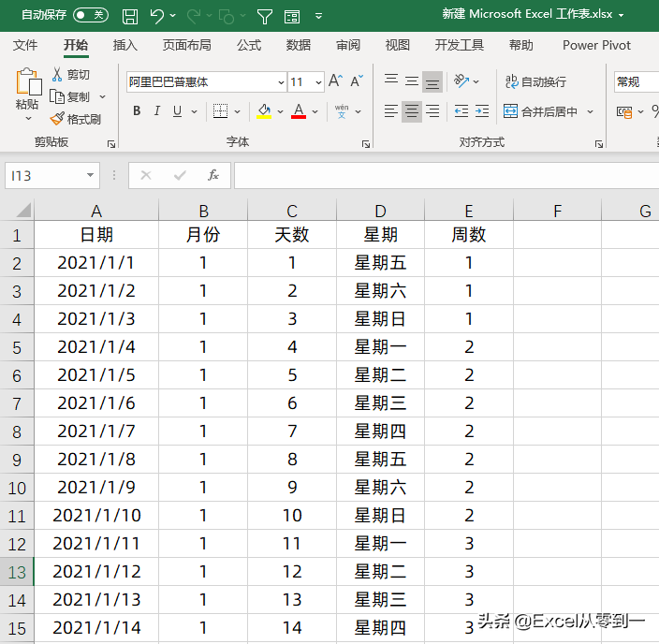Toggle Underline formatting

[x=177, y=111]
